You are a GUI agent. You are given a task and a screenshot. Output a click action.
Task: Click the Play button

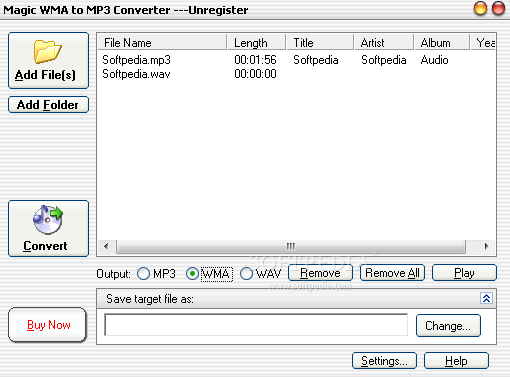point(464,273)
